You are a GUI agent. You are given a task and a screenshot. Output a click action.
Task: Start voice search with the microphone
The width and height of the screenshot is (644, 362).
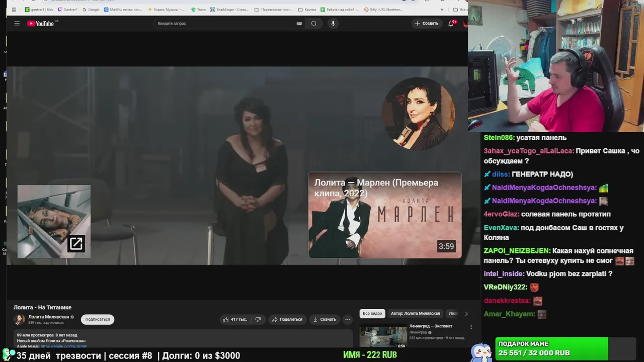(x=333, y=24)
